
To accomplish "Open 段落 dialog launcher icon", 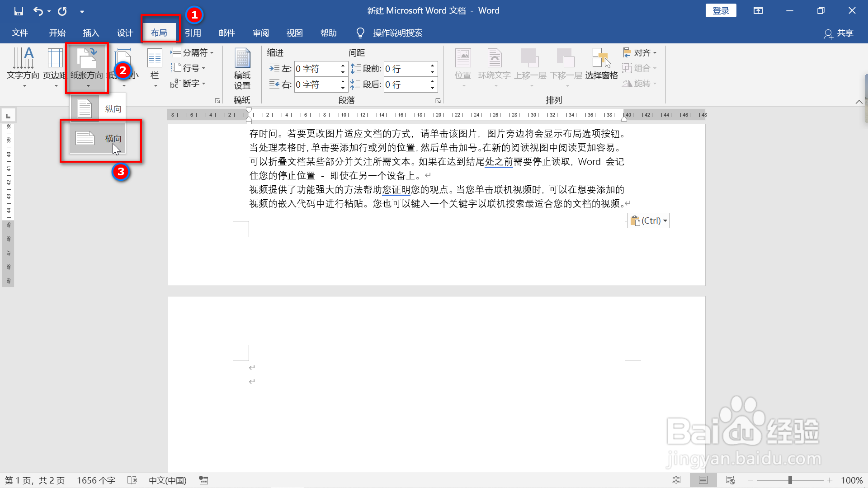I will coord(438,101).
